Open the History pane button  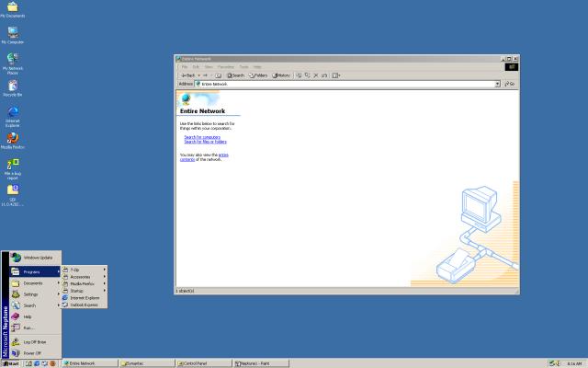point(281,75)
